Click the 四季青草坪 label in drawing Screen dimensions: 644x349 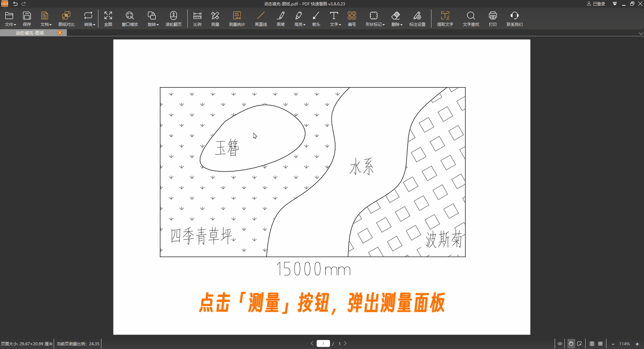click(x=201, y=236)
